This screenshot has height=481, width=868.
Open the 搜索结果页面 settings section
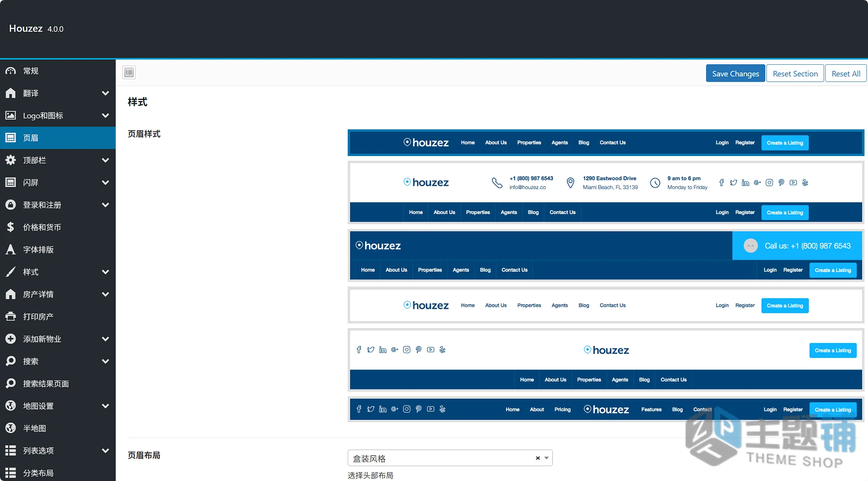point(58,384)
